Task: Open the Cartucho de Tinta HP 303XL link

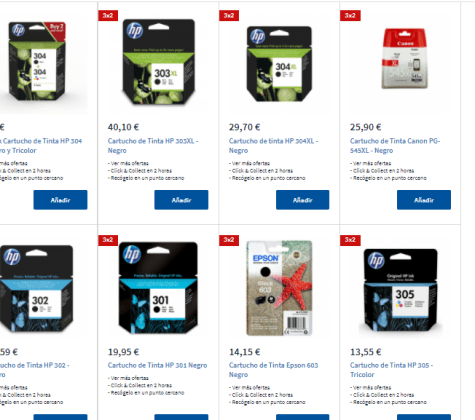Action: pyautogui.click(x=153, y=146)
